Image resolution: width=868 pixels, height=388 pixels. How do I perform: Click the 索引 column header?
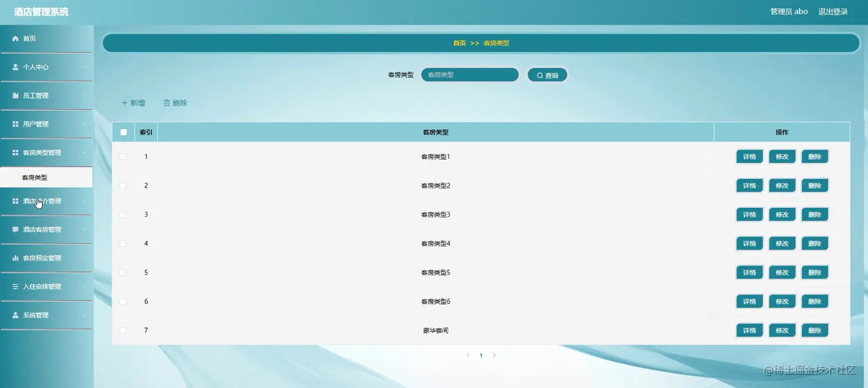coord(146,132)
